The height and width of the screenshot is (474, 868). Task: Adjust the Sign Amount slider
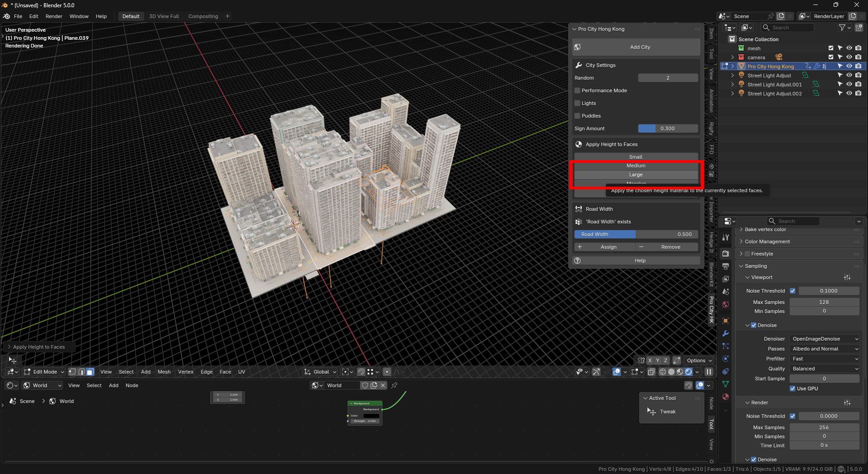(x=668, y=128)
